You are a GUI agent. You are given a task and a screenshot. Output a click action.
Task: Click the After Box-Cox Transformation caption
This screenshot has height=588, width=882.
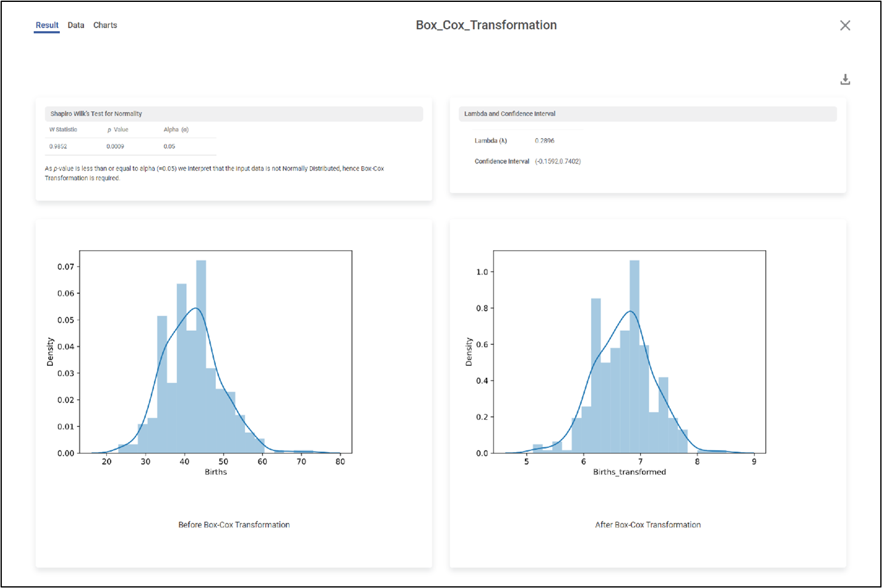click(x=648, y=525)
